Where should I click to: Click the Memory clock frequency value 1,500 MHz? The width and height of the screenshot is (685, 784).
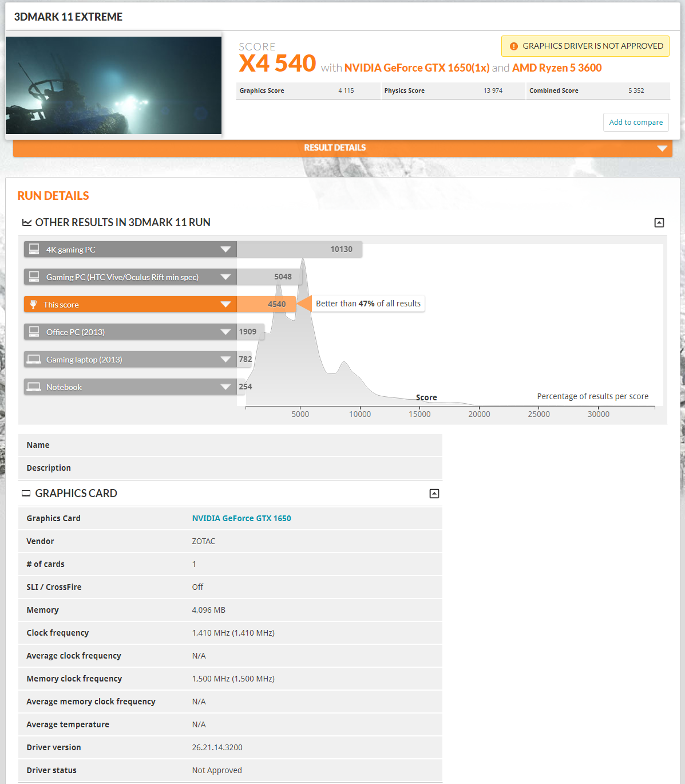click(x=233, y=679)
